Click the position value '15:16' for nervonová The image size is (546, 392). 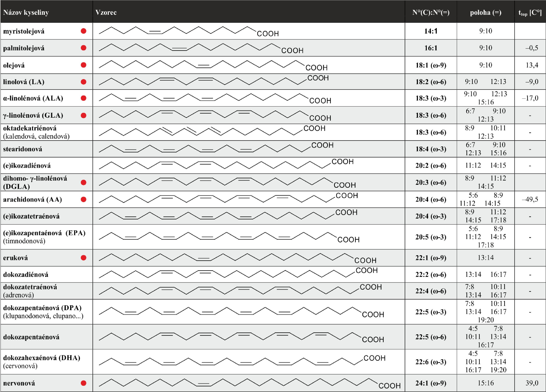point(486,383)
